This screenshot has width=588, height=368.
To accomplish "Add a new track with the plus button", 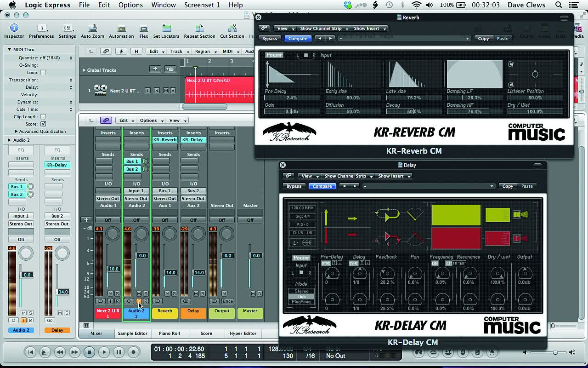I will pyautogui.click(x=155, y=69).
